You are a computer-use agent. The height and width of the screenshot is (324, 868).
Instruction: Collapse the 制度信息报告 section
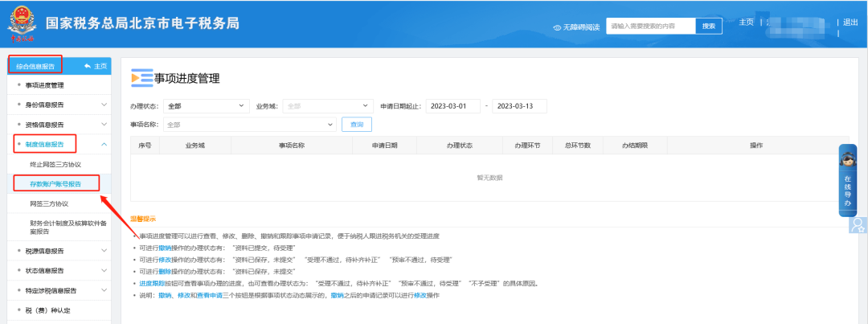104,145
